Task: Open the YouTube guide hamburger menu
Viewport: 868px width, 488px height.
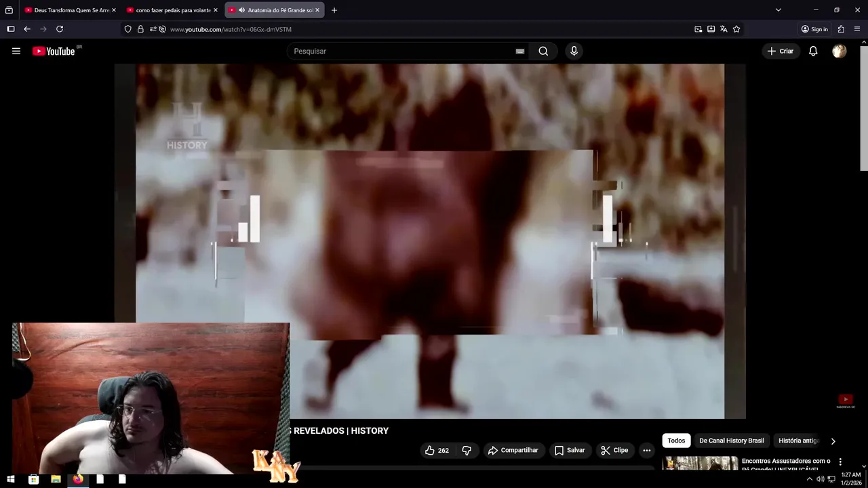Action: (16, 51)
